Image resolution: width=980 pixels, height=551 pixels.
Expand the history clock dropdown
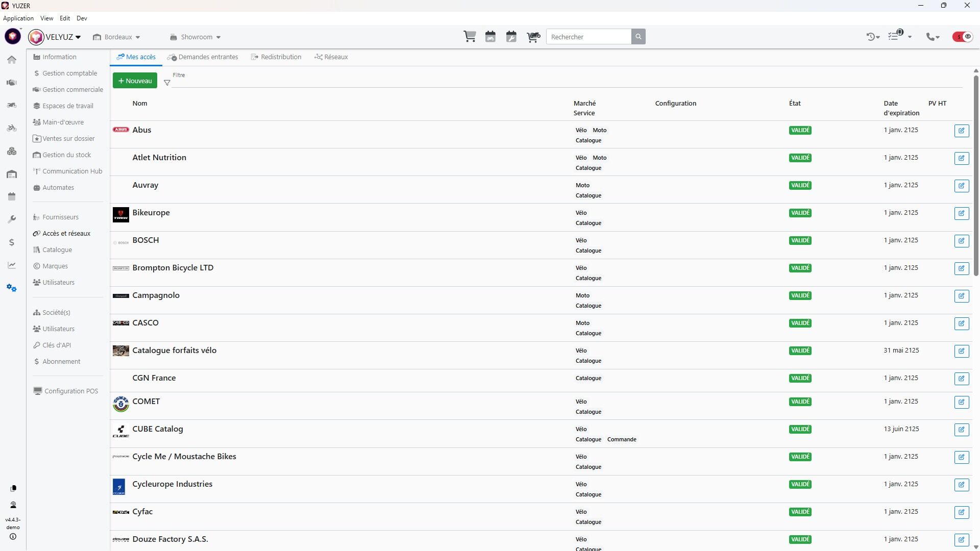[873, 37]
